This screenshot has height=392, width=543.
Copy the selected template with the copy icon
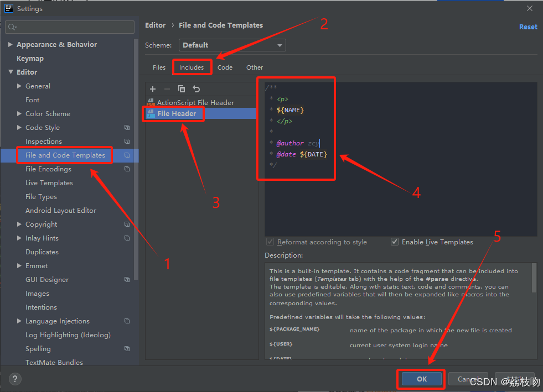tap(182, 89)
